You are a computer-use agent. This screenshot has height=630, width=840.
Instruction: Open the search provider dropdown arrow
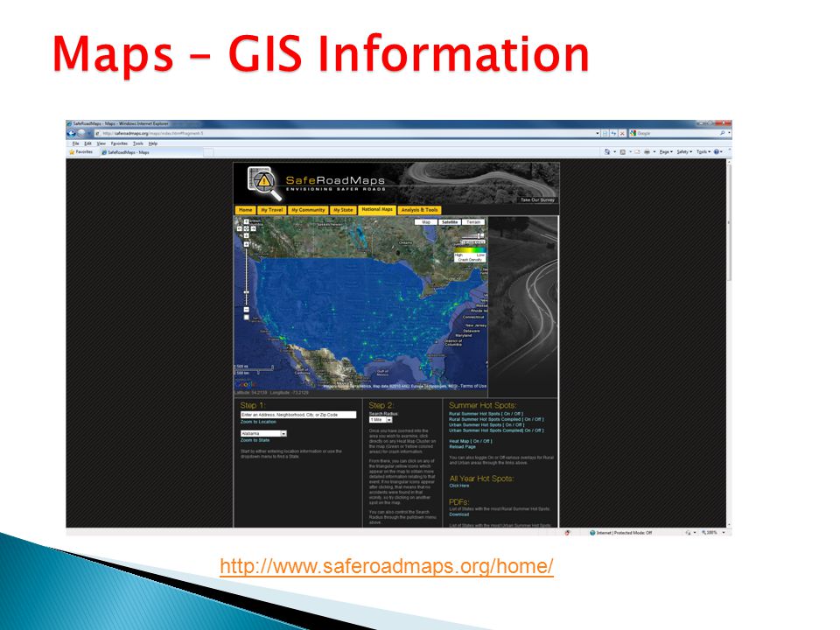729,133
